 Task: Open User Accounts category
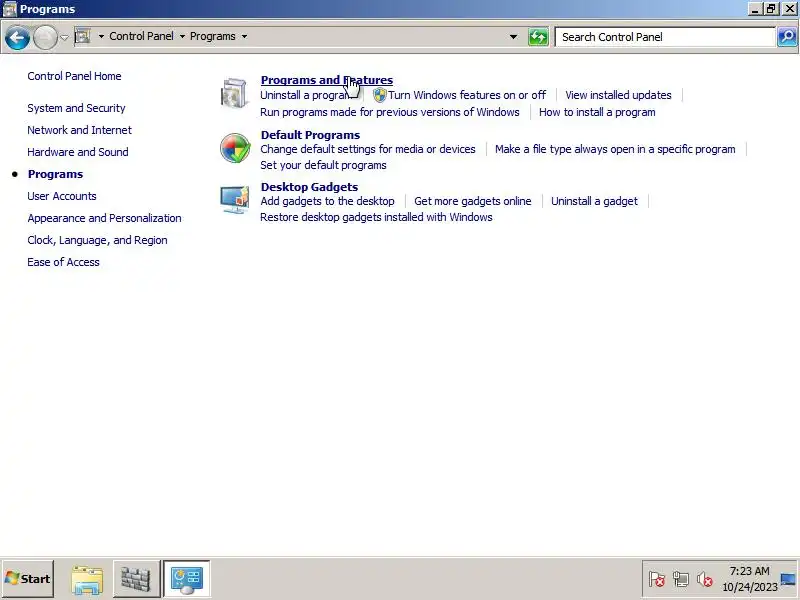(62, 196)
